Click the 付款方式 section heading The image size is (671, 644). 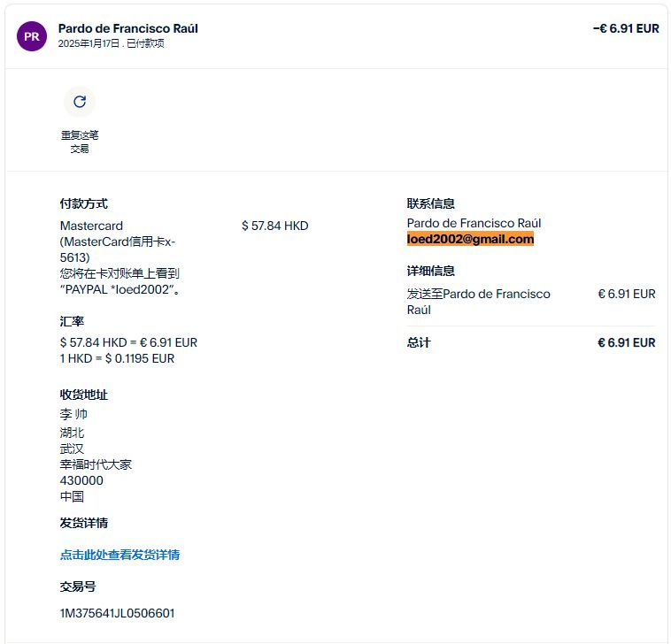pyautogui.click(x=83, y=203)
